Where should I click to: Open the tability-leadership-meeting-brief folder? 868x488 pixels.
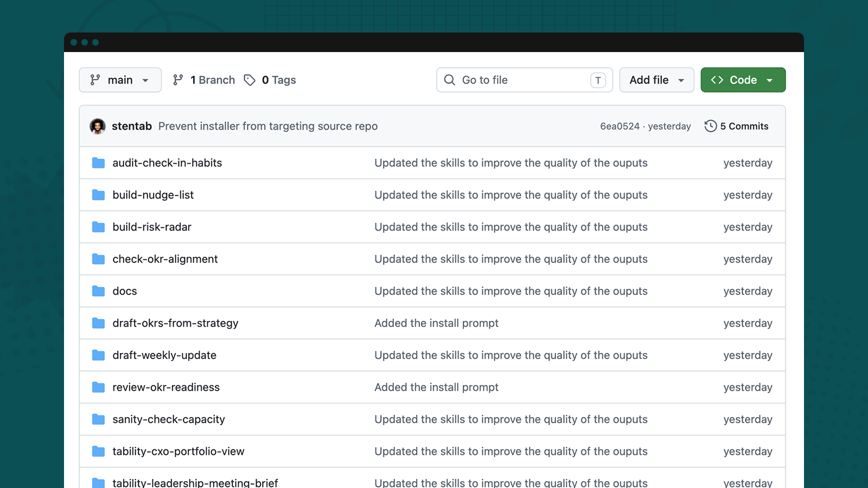click(195, 482)
